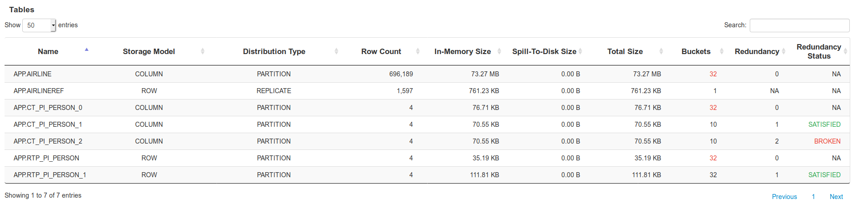Go to the Previous page
The height and width of the screenshot is (209, 868).
click(784, 197)
